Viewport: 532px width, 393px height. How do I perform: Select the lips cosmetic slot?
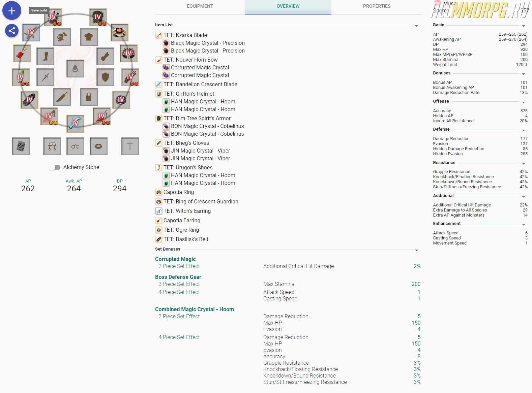click(98, 146)
